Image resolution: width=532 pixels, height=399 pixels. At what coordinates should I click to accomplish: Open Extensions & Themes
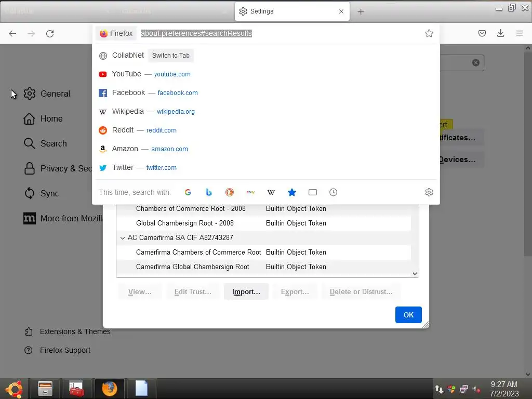68,331
